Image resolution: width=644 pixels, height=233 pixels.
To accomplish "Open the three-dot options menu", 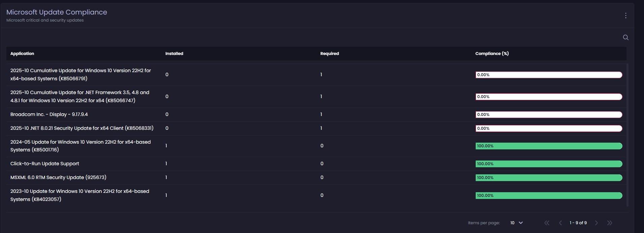I will (625, 16).
